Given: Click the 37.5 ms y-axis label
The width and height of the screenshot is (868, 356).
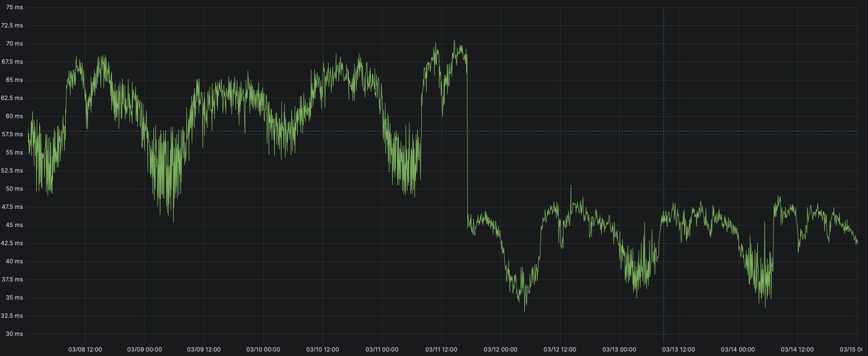Looking at the screenshot, I should pyautogui.click(x=12, y=280).
